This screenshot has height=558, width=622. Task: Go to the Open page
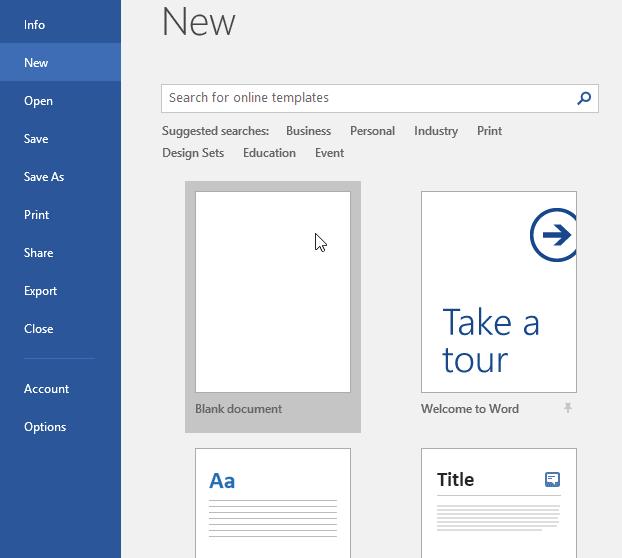point(60,101)
